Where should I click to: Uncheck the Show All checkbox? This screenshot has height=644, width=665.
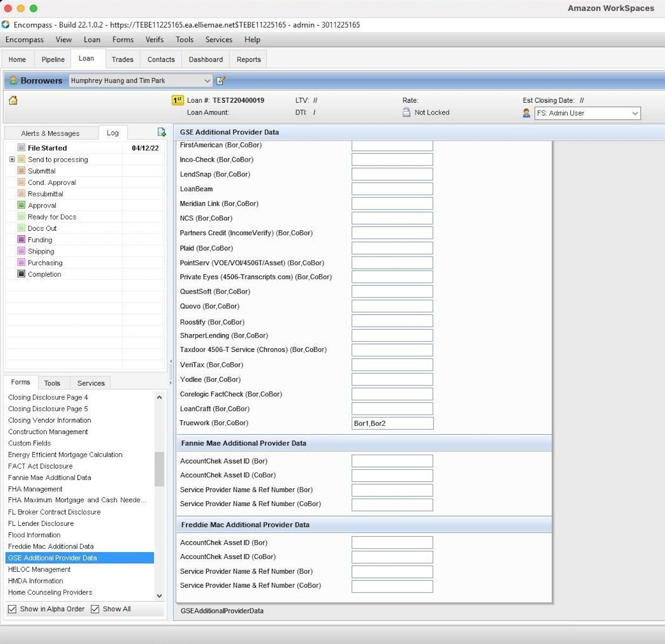[x=95, y=609]
